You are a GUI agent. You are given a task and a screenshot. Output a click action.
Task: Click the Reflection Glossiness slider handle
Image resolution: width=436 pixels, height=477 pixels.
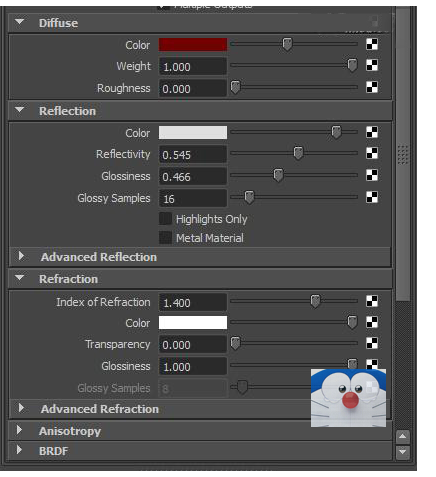tap(278, 175)
